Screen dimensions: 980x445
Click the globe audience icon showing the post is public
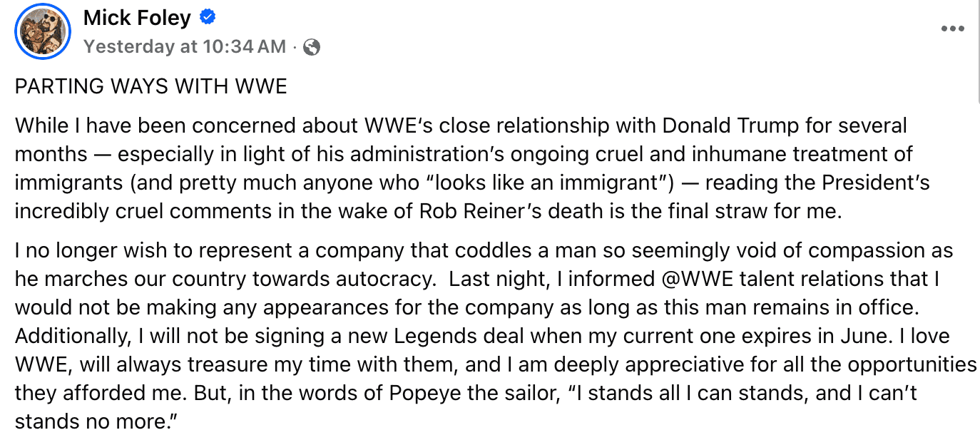310,46
